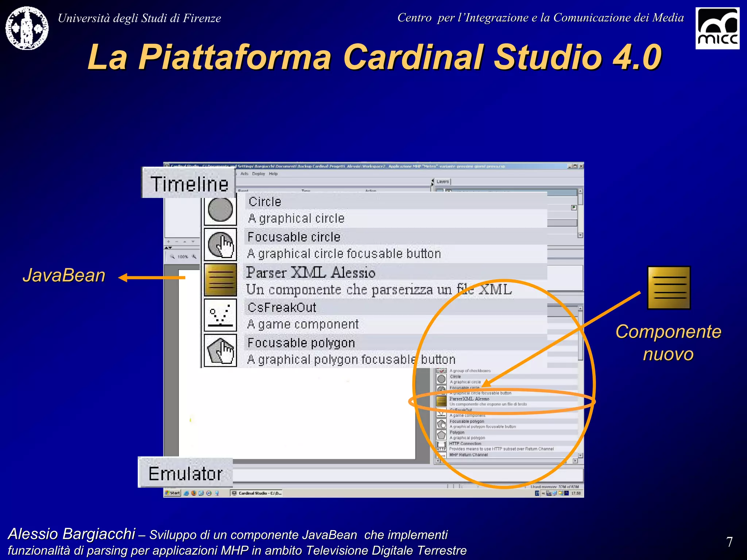Click palette list horizontal scroll left arrow
747x560 pixels.
tap(438, 461)
